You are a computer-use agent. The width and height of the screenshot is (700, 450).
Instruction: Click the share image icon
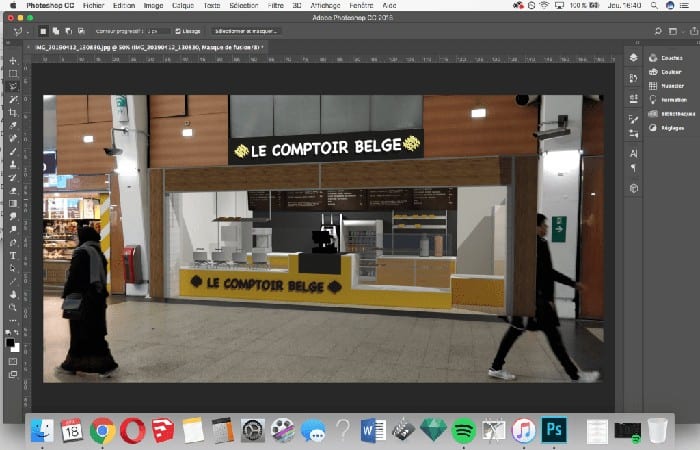click(x=693, y=31)
